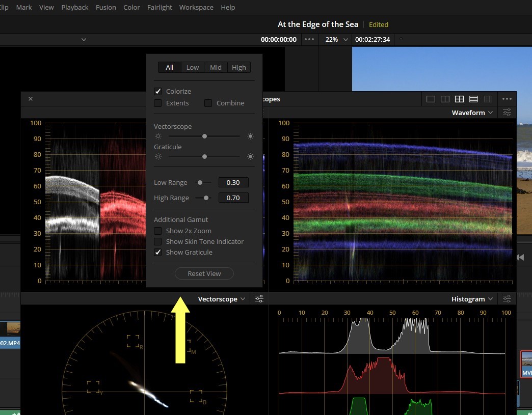This screenshot has width=532, height=415.
Task: Open the Playback menu
Action: pos(74,7)
